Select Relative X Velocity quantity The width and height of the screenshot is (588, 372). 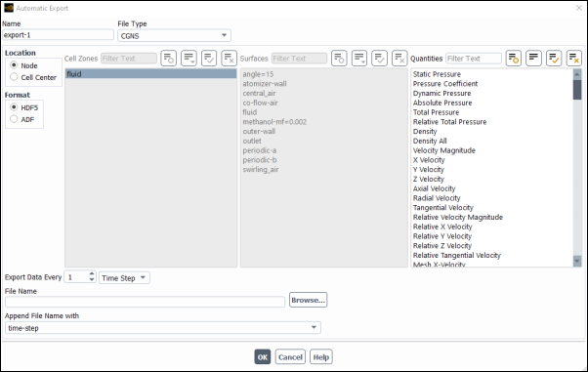(442, 227)
